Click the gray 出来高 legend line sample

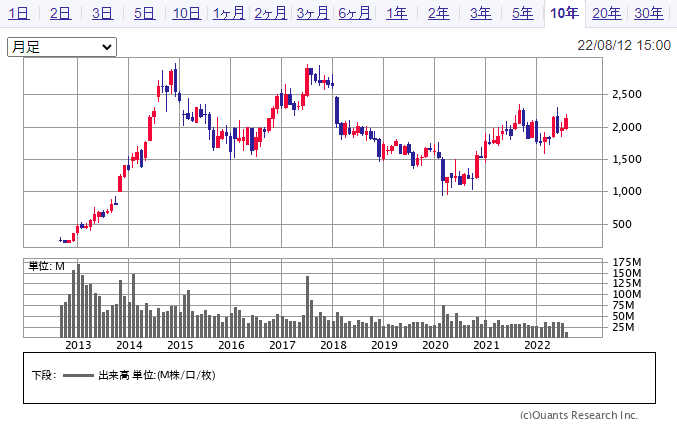(78, 376)
